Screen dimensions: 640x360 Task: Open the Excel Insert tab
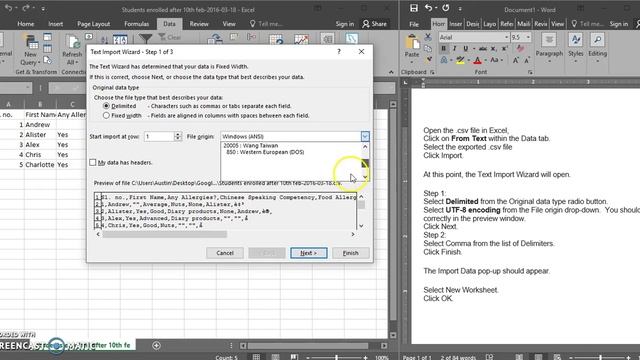click(x=56, y=24)
